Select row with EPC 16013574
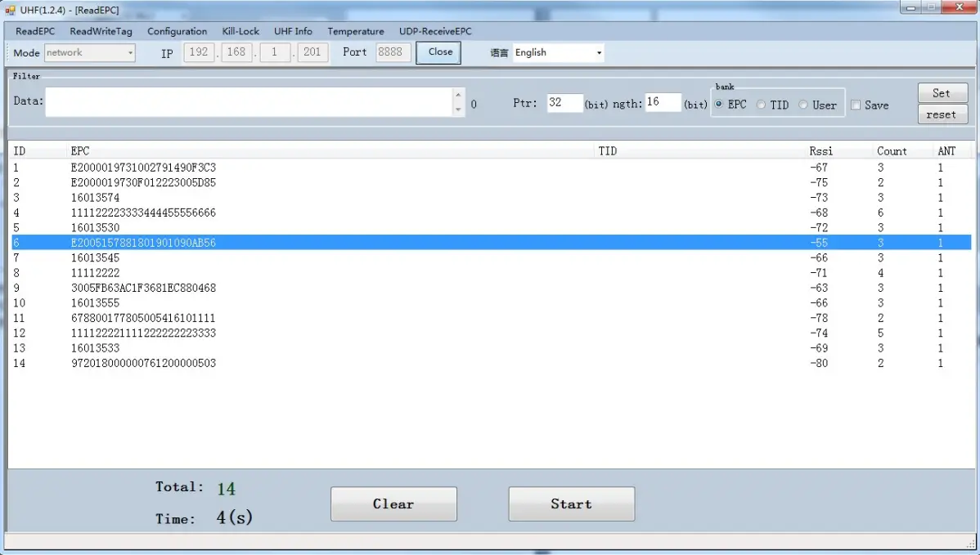The image size is (980, 555). [x=491, y=197]
